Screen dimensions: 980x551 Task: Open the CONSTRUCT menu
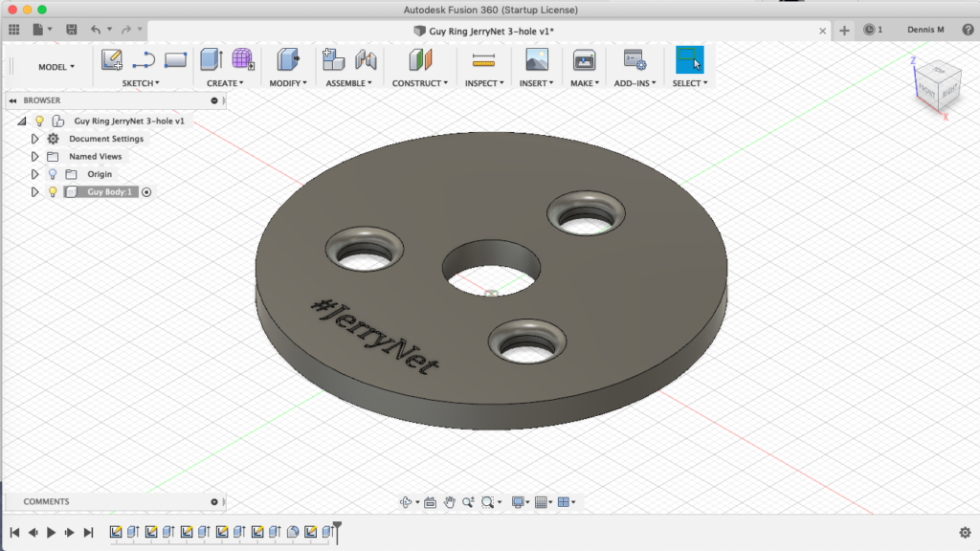point(420,83)
